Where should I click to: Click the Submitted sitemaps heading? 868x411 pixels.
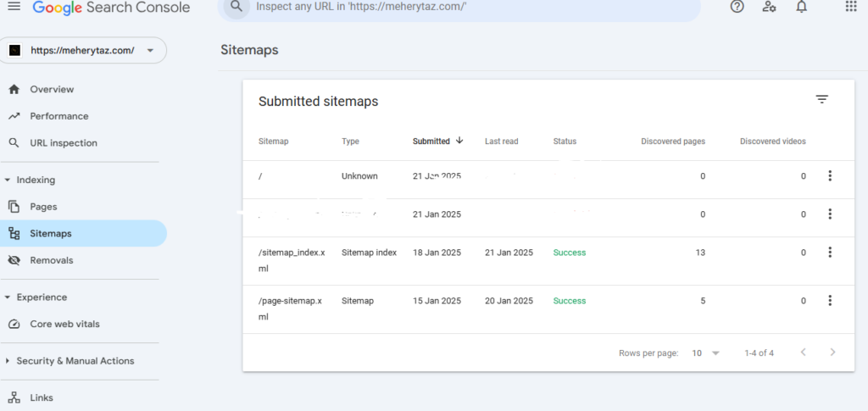click(x=319, y=101)
